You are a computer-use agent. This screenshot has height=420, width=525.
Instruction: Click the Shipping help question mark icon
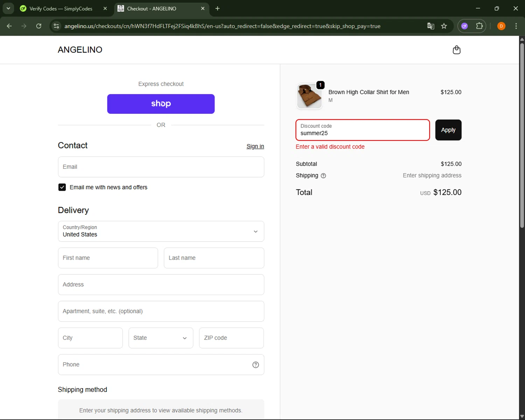(x=323, y=176)
